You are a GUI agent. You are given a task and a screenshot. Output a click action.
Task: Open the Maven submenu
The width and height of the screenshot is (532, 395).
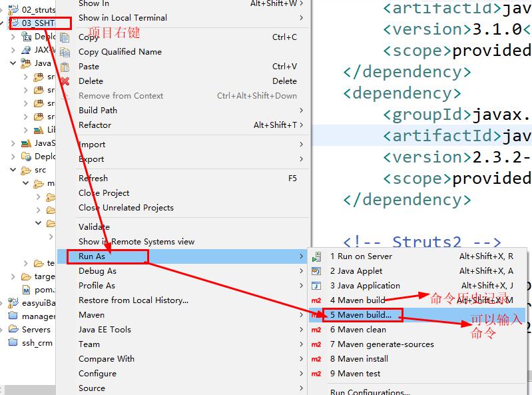coord(182,315)
